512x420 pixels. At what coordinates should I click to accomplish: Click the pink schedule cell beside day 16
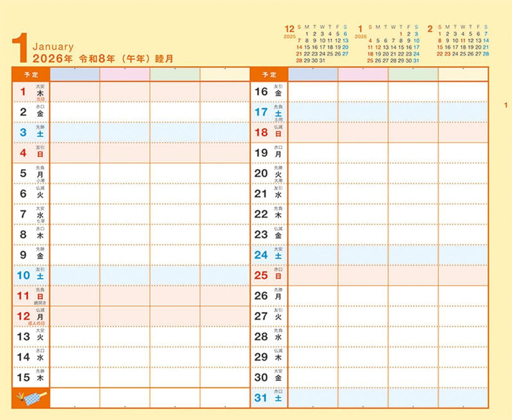(363, 92)
